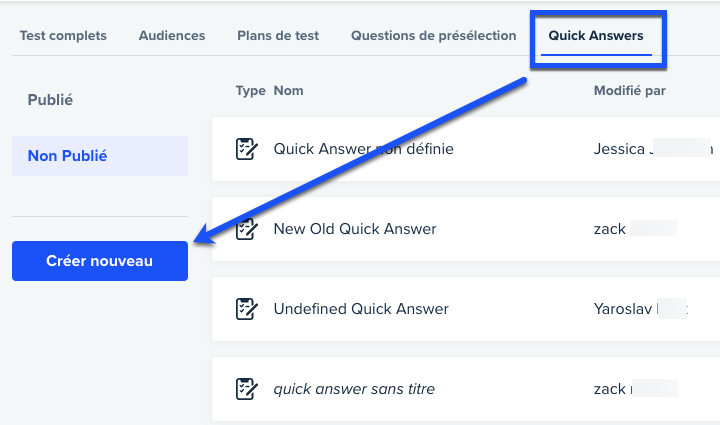Open the Undefined Quick Answer entry
This screenshot has width=720, height=425.
point(466,309)
